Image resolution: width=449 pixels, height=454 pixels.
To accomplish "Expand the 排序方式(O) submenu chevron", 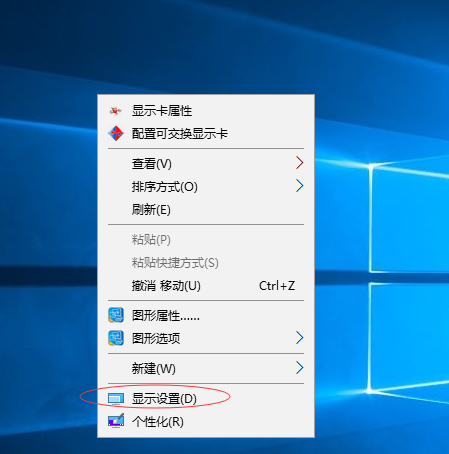I will [299, 186].
